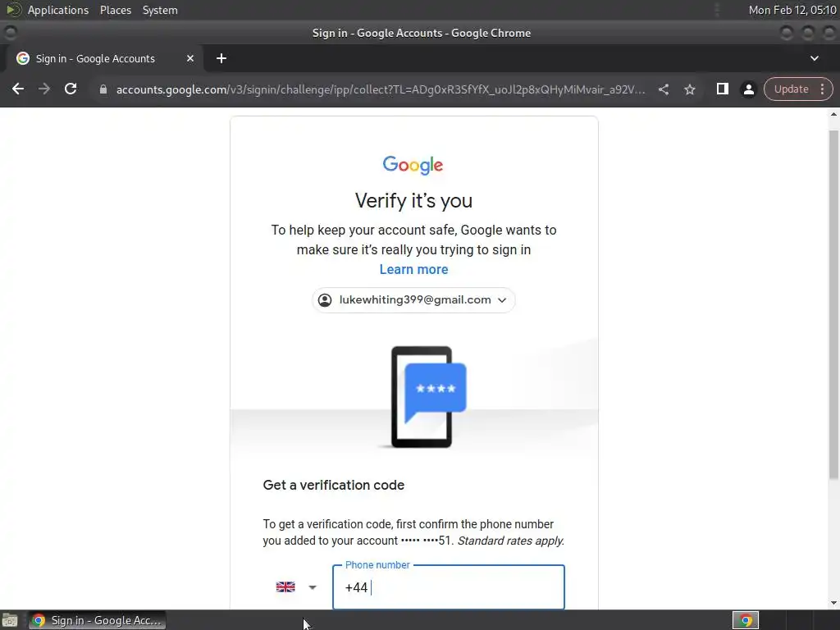
Task: Click the show desktop icon in taskbar
Action: tap(10, 620)
